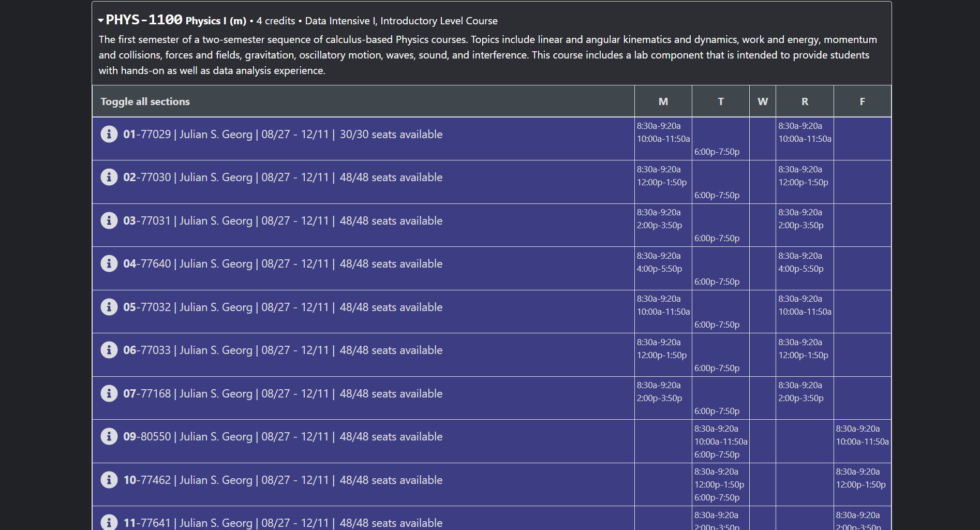Click Thursday 12:00p-1:50p in section 02

(x=804, y=182)
